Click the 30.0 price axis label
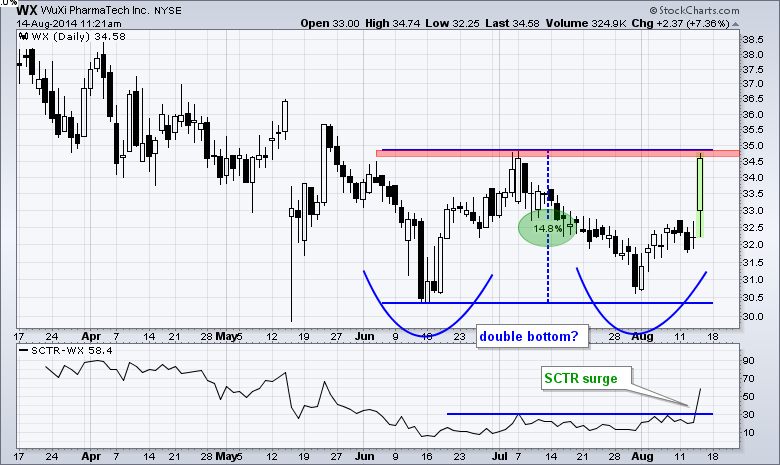The height and width of the screenshot is (465, 780). point(753,316)
